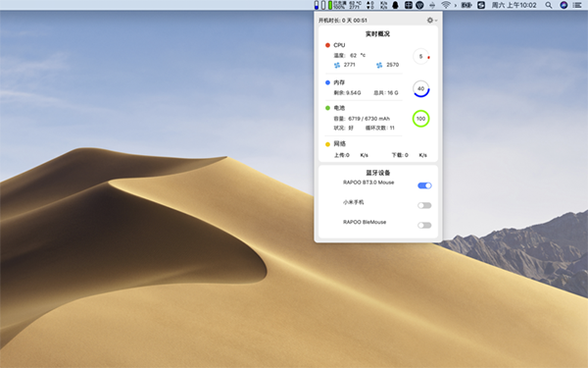Click the memory usage ring showing 40

coord(421,89)
